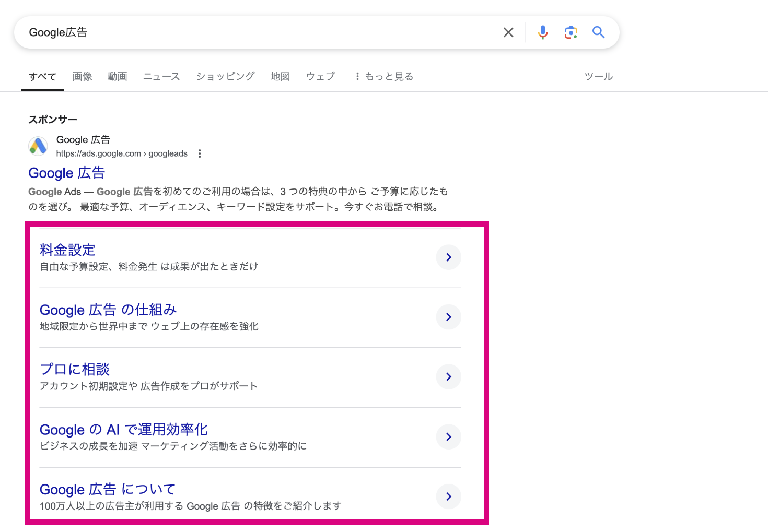Expand the 料金設定 sitelink arrow
Image resolution: width=768 pixels, height=532 pixels.
(448, 257)
